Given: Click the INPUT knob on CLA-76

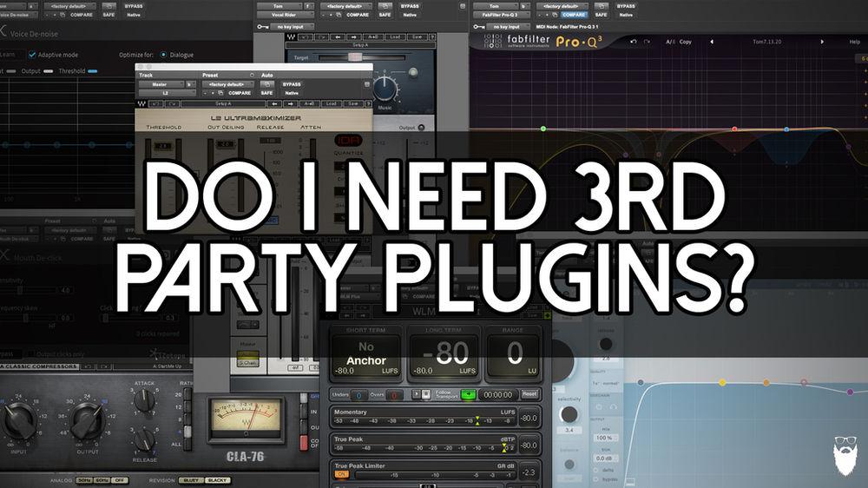Looking at the screenshot, I should (x=18, y=420).
